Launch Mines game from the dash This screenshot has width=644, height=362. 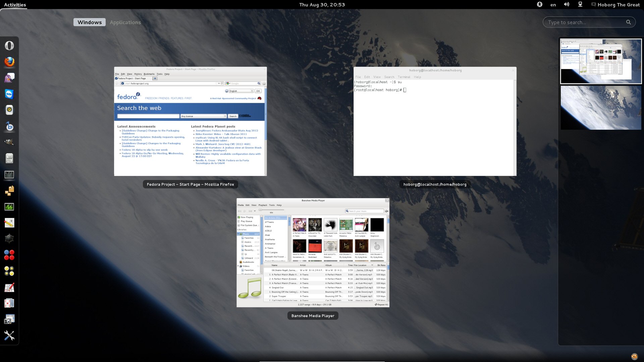coord(9,239)
